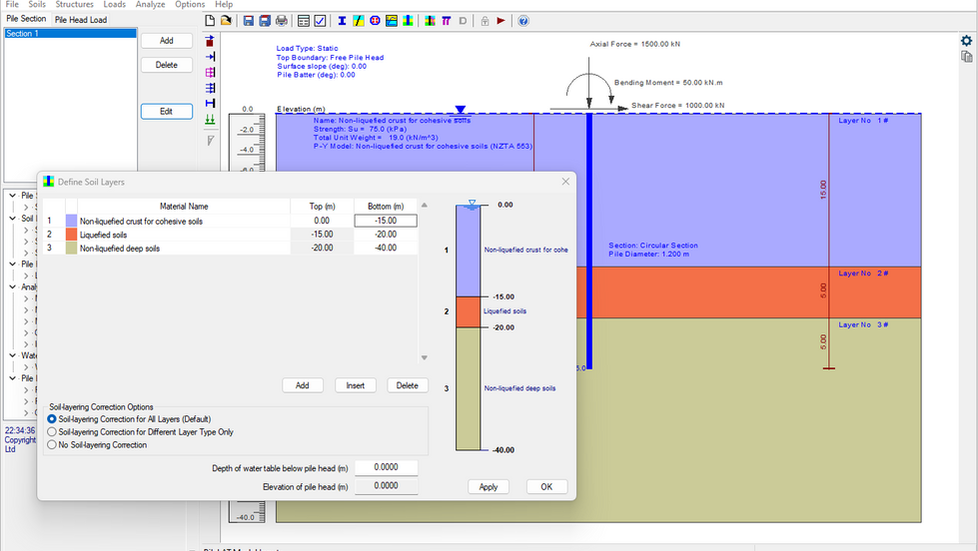Click the padlock icon in toolbar
978x551 pixels.
click(x=485, y=21)
